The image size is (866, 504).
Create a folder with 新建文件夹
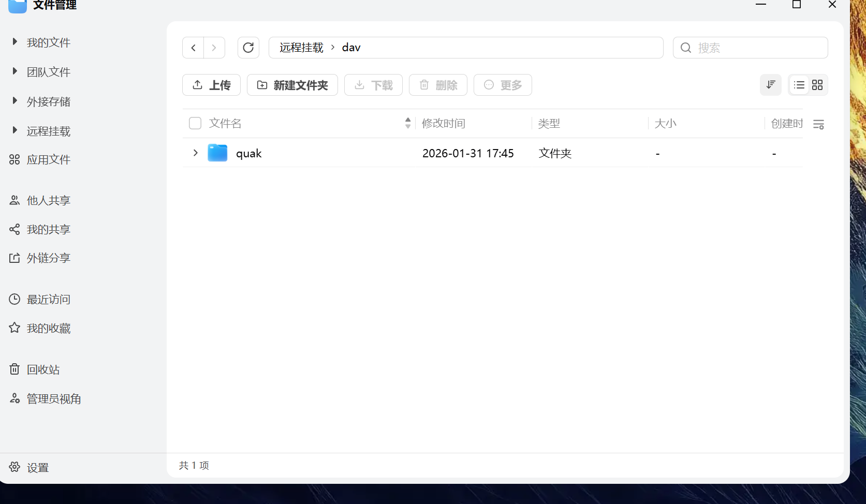pyautogui.click(x=292, y=85)
